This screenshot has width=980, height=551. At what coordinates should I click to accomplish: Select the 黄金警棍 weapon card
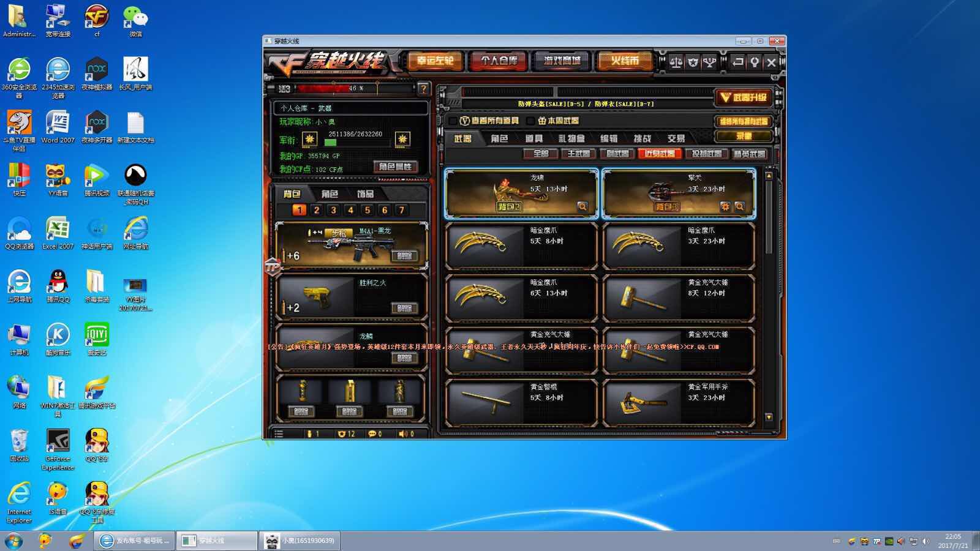(x=521, y=402)
